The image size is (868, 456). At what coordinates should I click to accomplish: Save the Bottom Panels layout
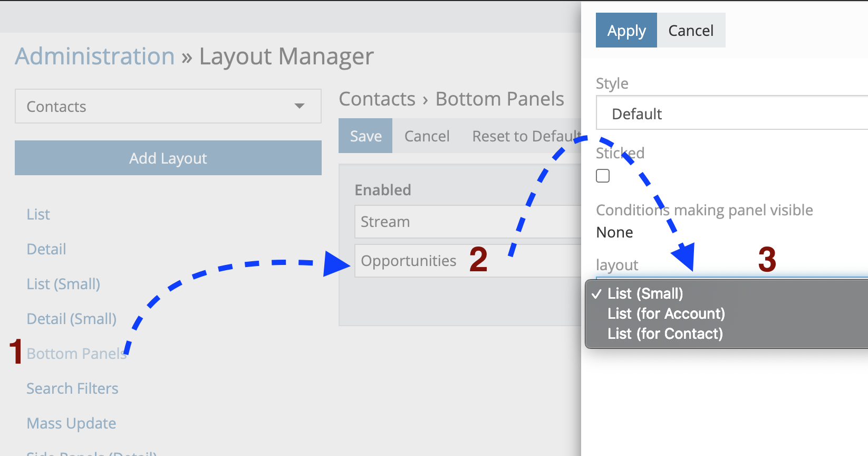pos(365,136)
